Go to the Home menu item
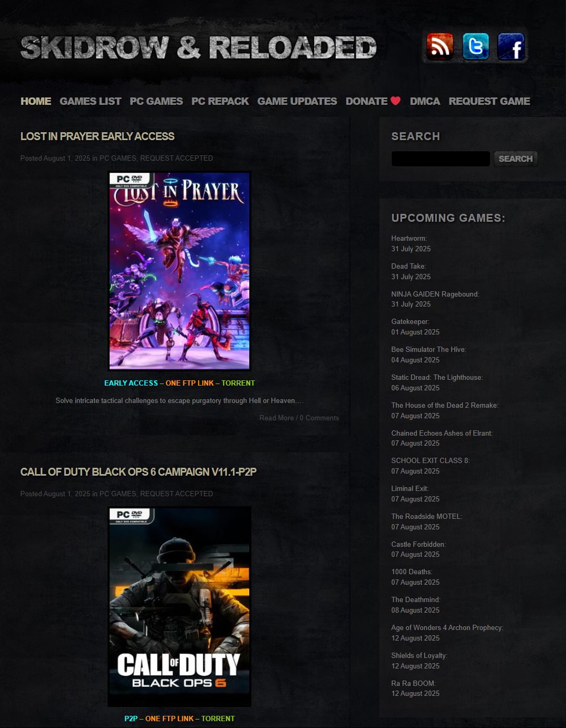The image size is (566, 728). pyautogui.click(x=36, y=101)
